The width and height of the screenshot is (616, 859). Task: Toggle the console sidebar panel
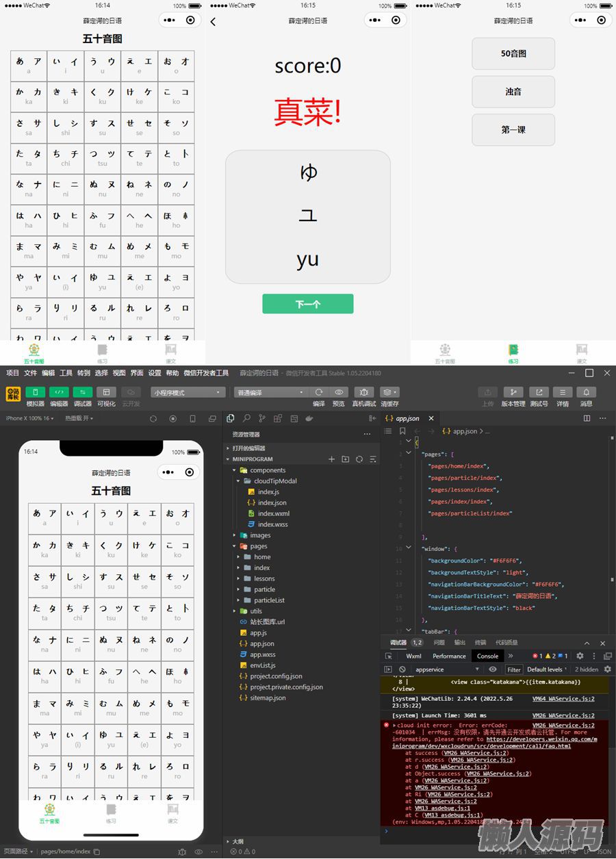click(x=388, y=669)
